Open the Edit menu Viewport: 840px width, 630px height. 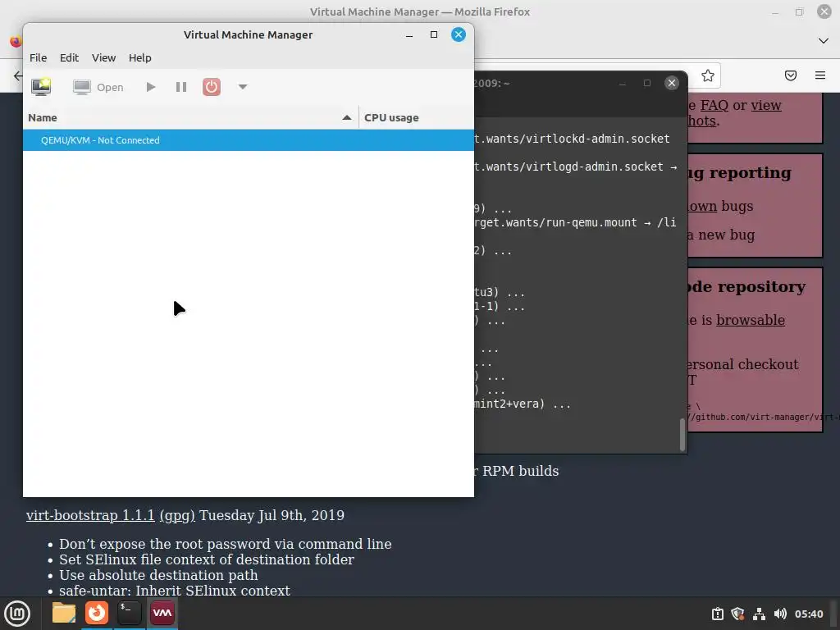69,58
